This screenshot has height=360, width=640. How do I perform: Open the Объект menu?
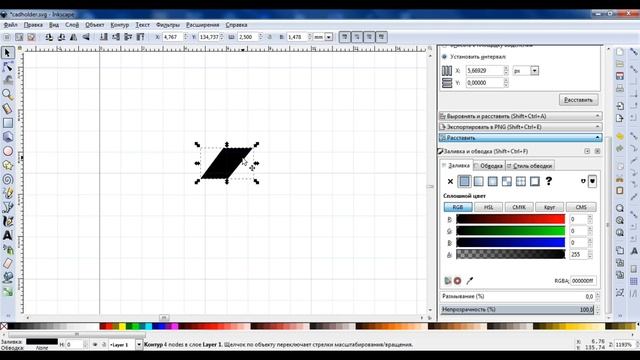point(95,25)
